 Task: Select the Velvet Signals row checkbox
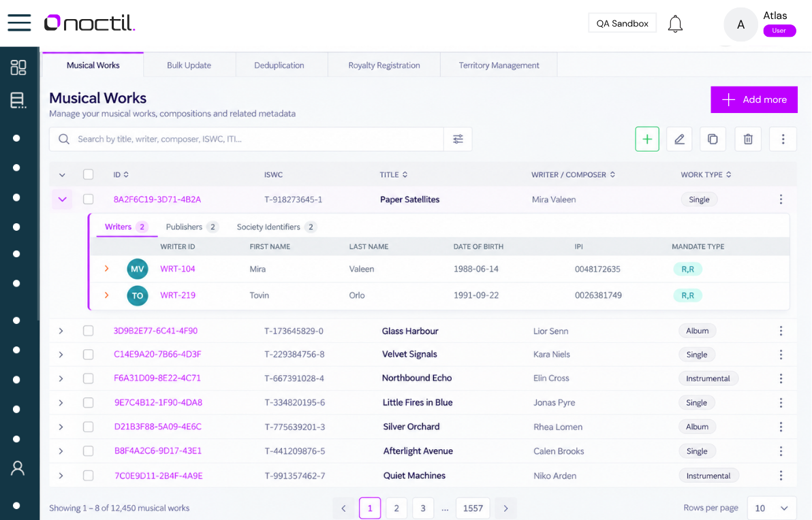(88, 355)
